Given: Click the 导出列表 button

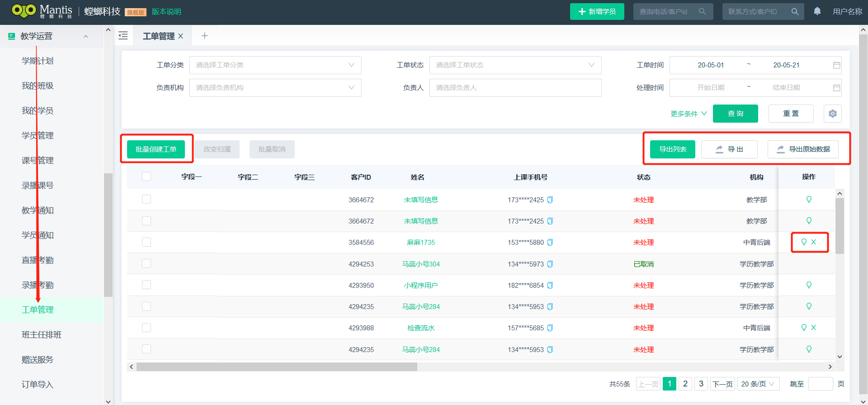Looking at the screenshot, I should click(x=673, y=149).
